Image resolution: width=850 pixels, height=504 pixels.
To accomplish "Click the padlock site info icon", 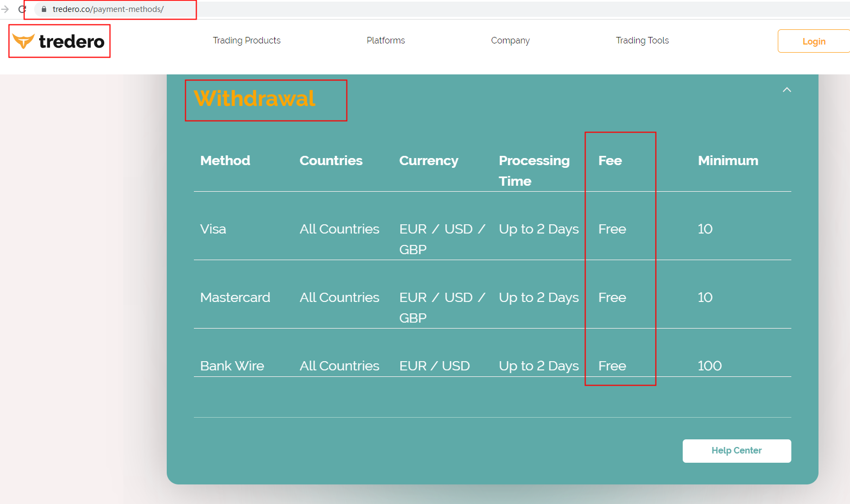I will [x=44, y=9].
